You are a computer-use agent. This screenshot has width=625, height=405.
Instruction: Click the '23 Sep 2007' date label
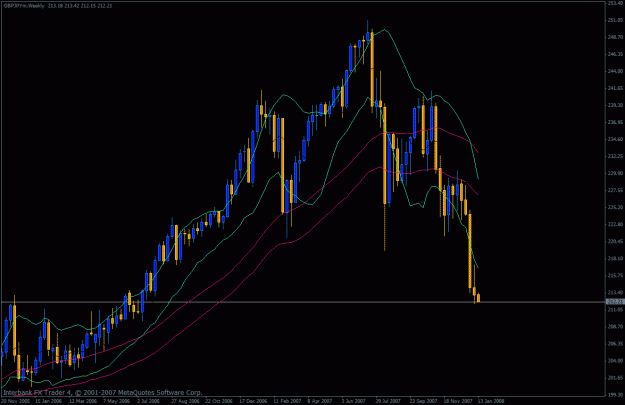[423, 401]
